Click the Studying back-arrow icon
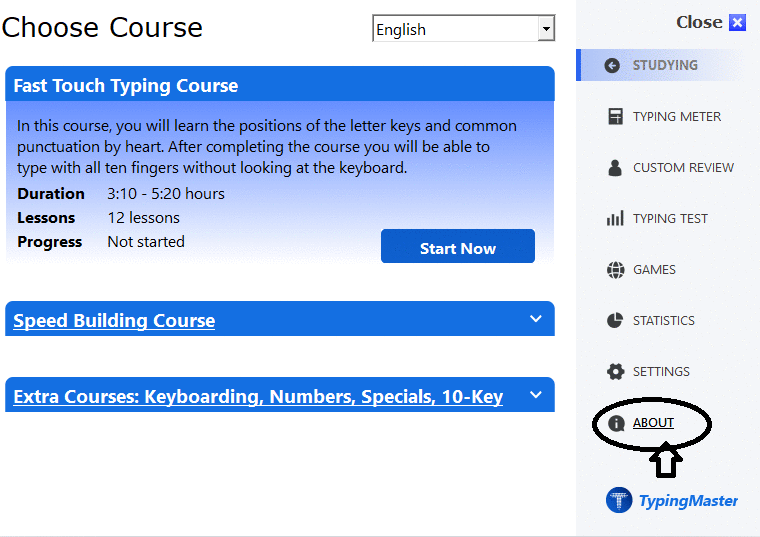The width and height of the screenshot is (760, 537). [x=613, y=66]
